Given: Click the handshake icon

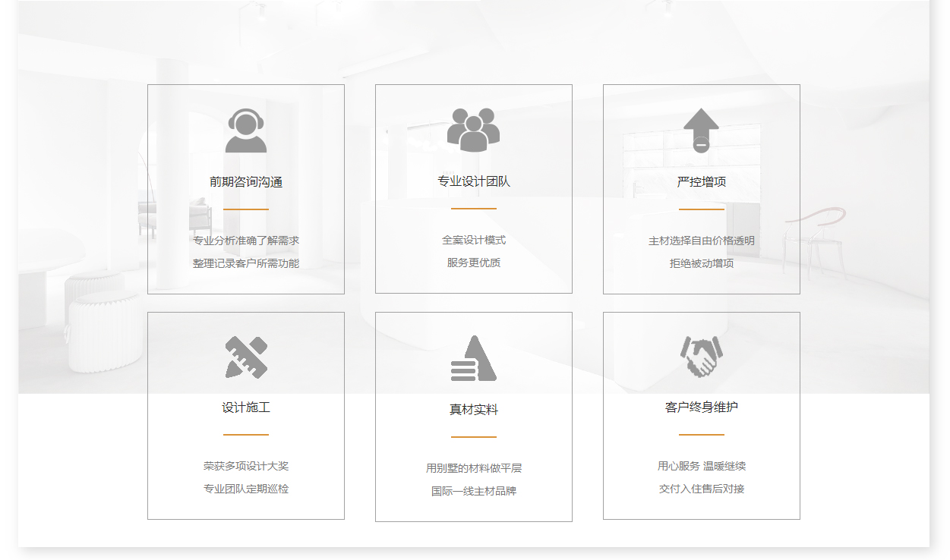Looking at the screenshot, I should 701,357.
